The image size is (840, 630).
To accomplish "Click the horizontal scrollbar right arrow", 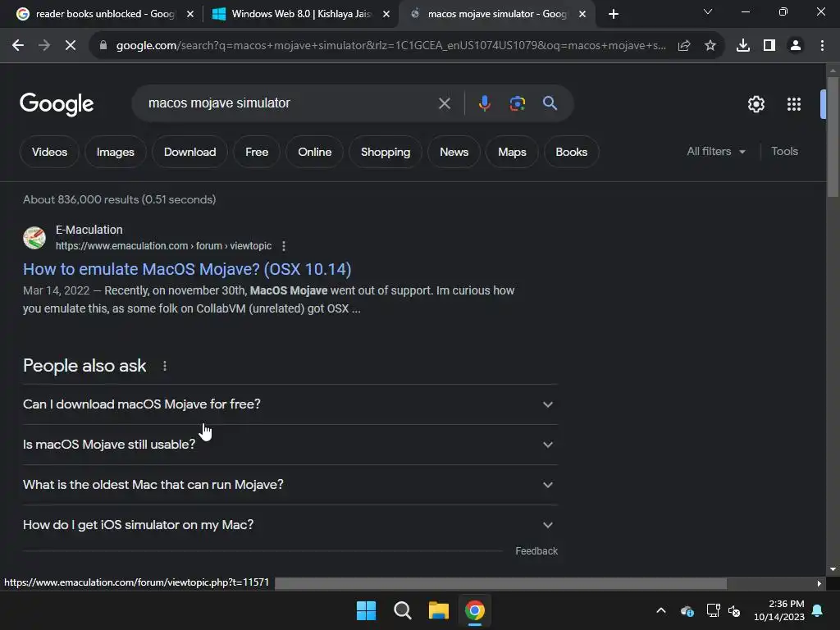I will 819,583.
